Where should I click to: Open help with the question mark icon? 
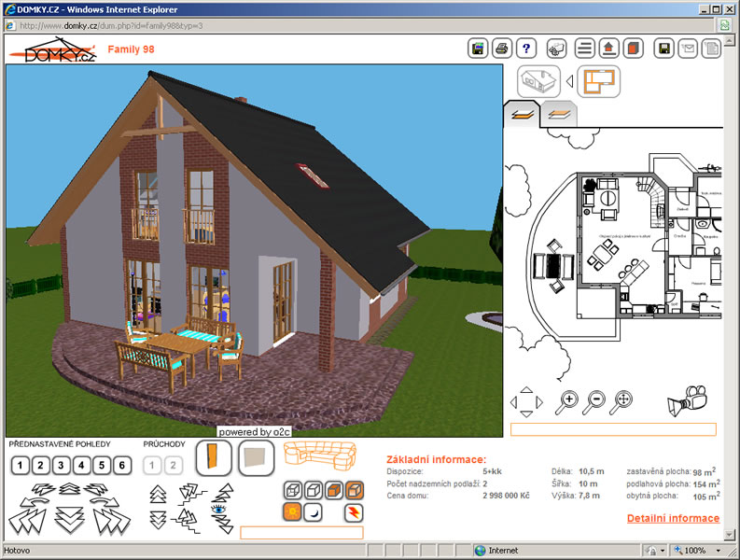coord(526,48)
